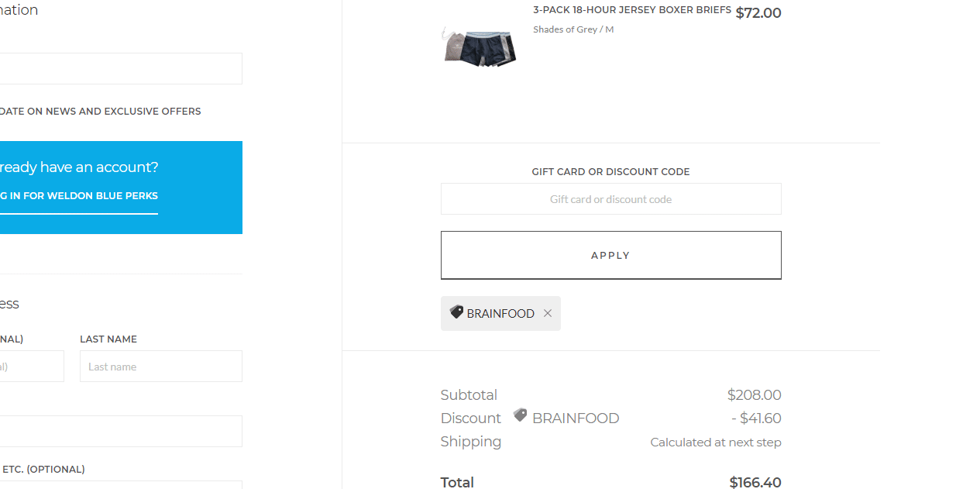Click the address field below the name fields
Screen dimensions: 980x489
(x=121, y=432)
